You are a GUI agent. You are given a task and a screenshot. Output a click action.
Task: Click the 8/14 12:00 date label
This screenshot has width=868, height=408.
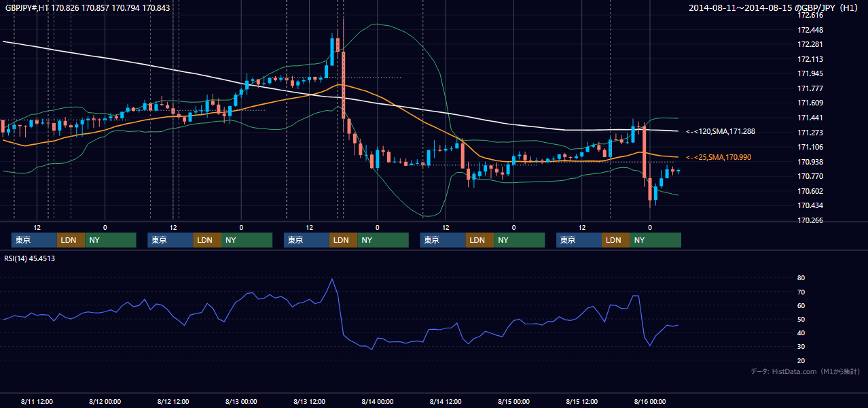click(x=446, y=402)
